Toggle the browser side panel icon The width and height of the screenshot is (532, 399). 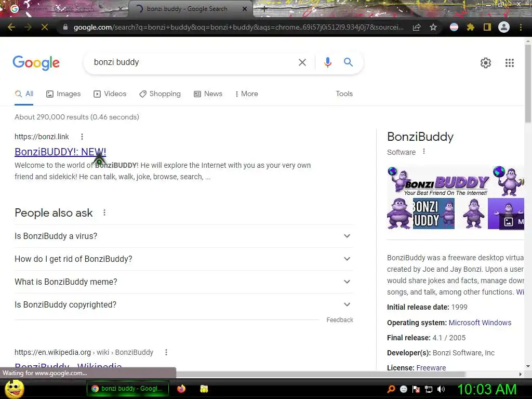click(x=487, y=27)
